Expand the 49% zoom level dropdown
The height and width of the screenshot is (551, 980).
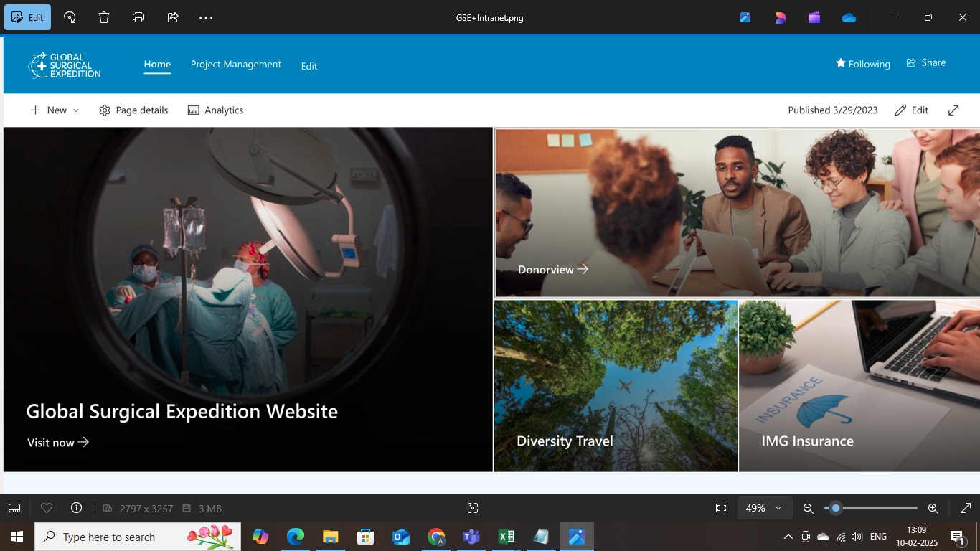point(763,508)
